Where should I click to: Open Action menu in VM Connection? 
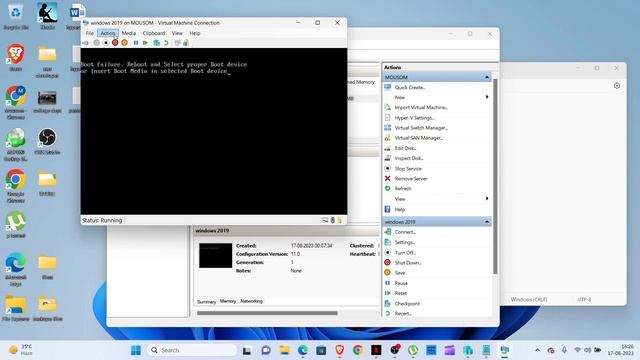(108, 33)
